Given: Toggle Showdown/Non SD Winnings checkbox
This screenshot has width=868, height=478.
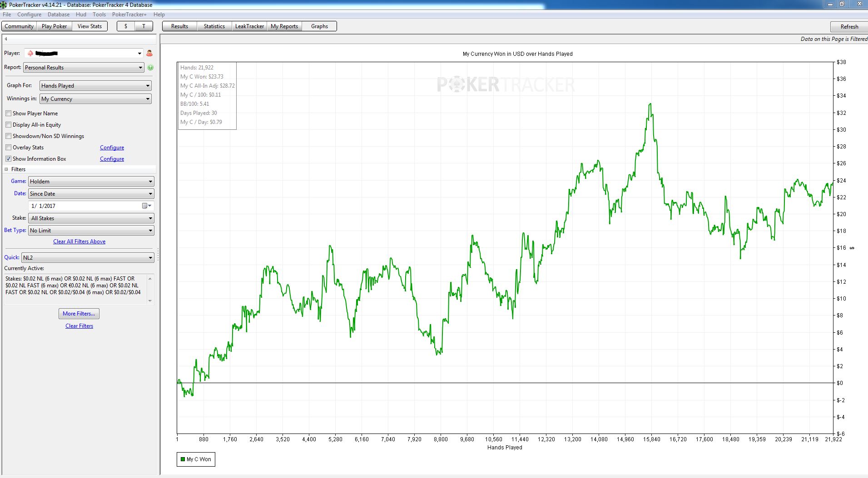Looking at the screenshot, I should tap(8, 136).
